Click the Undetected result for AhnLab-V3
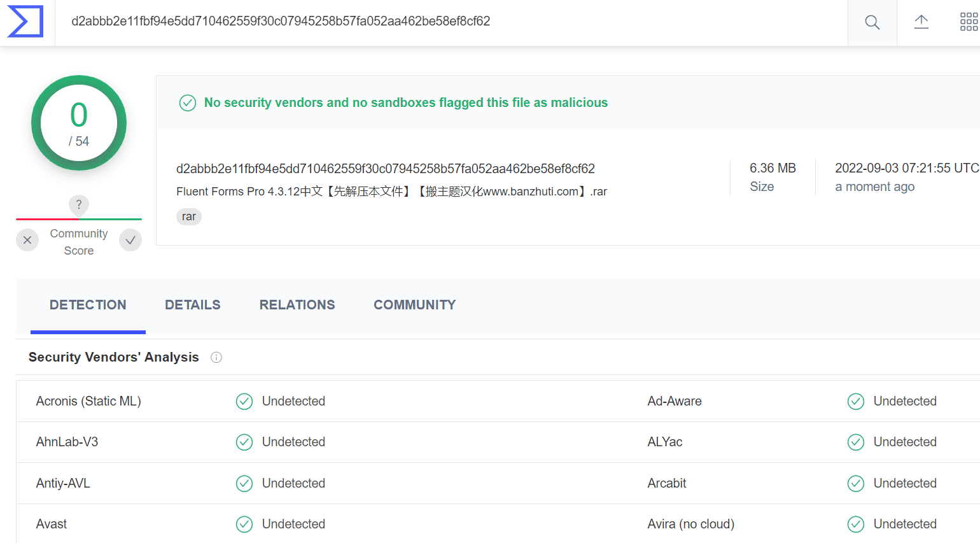Image resolution: width=980 pixels, height=543 pixels. pyautogui.click(x=293, y=442)
